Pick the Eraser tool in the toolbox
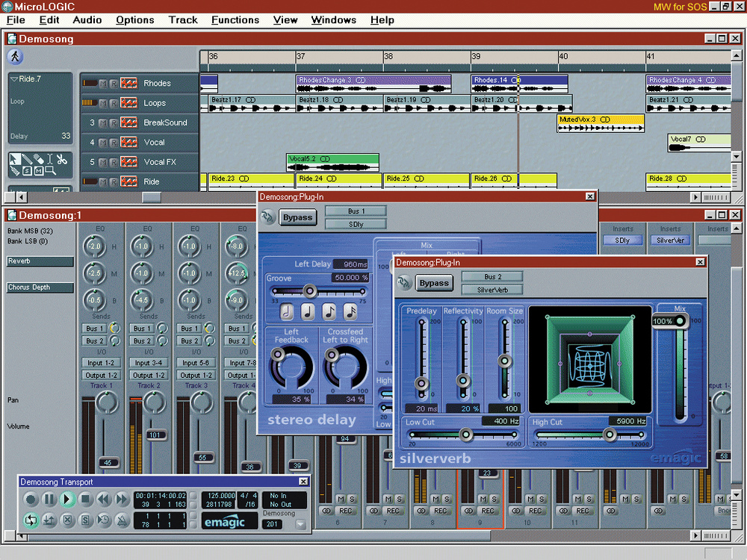Image resolution: width=747 pixels, height=560 pixels. click(x=39, y=159)
